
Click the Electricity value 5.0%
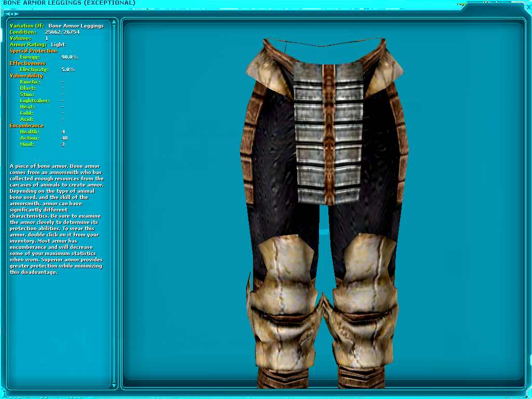(x=68, y=70)
